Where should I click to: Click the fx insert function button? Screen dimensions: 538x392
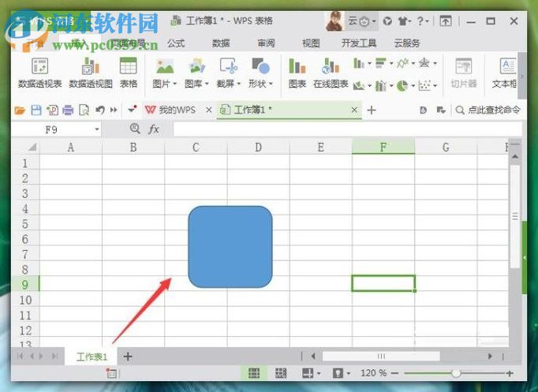[154, 129]
